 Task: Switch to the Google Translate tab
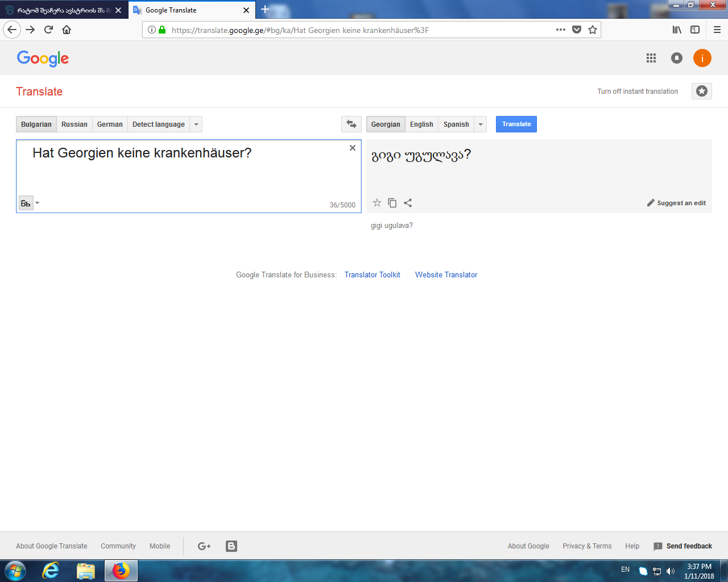192,10
